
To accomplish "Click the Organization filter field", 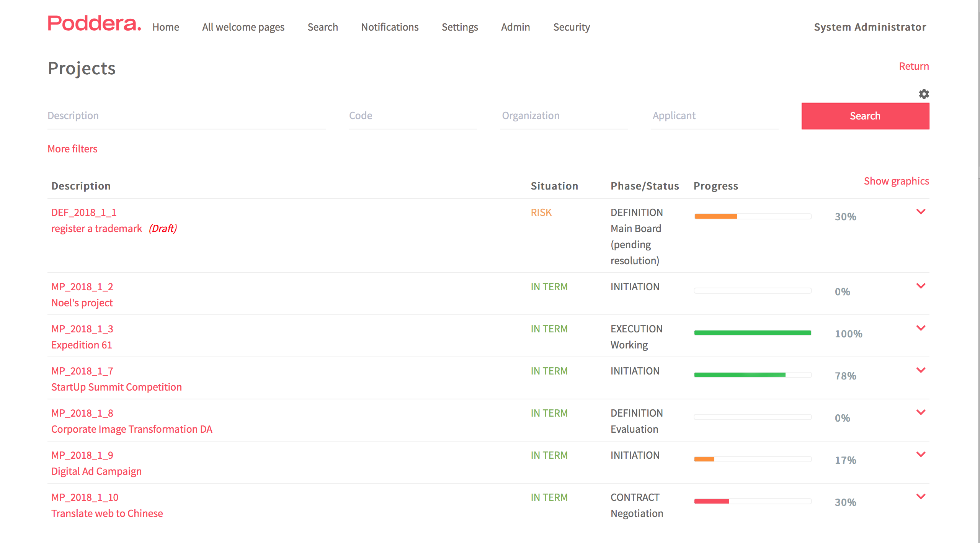I will tap(563, 116).
